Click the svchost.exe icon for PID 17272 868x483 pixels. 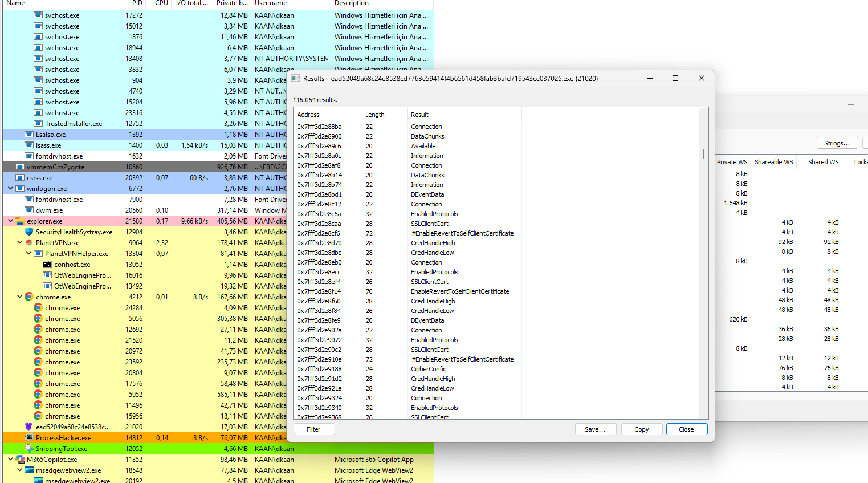pyautogui.click(x=38, y=15)
